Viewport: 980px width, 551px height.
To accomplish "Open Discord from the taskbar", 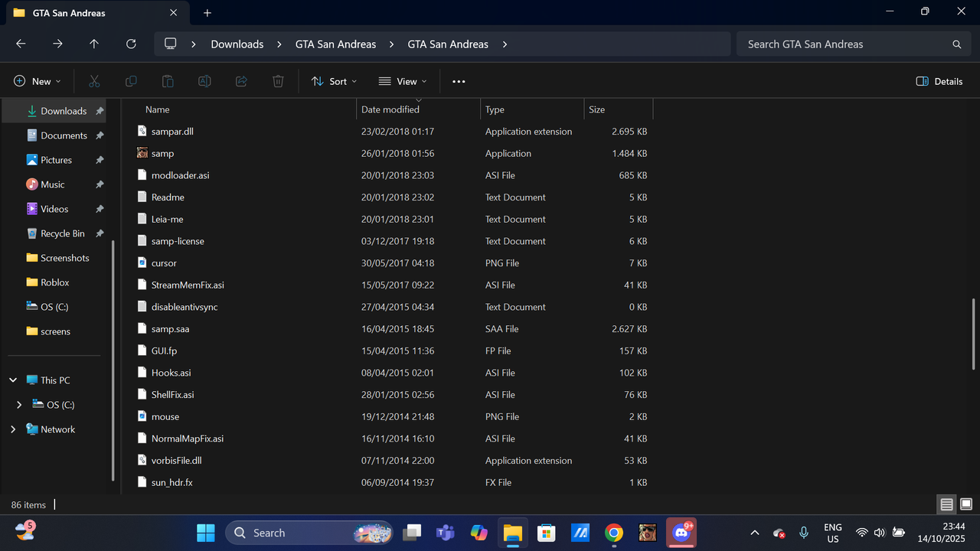I will 681,533.
